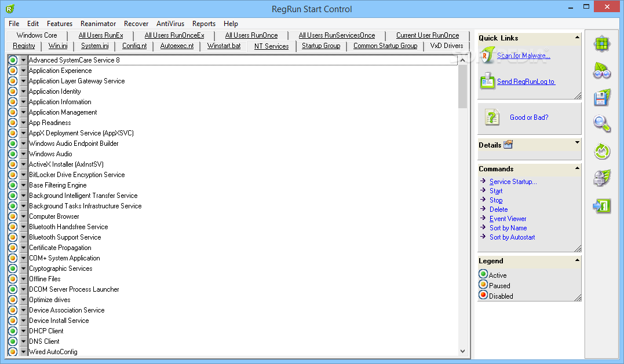Click the Stop command link
Viewport: 624px width, 364px height.
pyautogui.click(x=496, y=200)
